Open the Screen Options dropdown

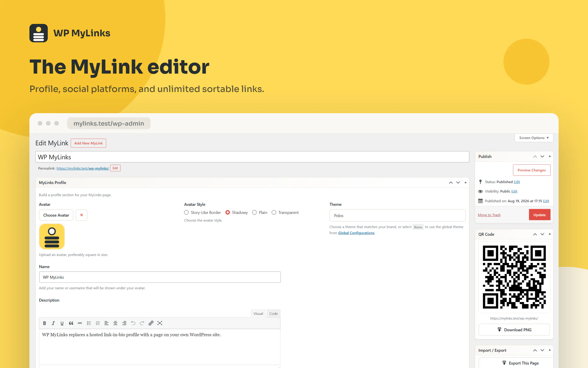[x=534, y=138]
